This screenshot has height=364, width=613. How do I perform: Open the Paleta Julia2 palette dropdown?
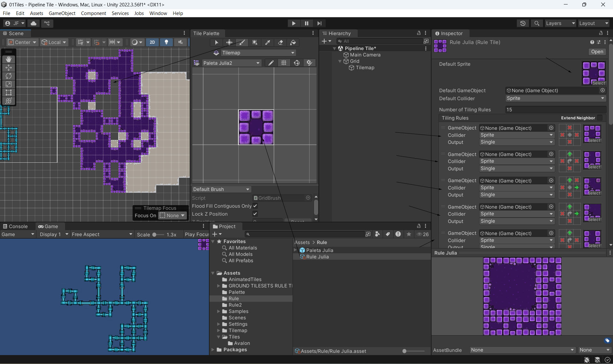[x=231, y=63]
